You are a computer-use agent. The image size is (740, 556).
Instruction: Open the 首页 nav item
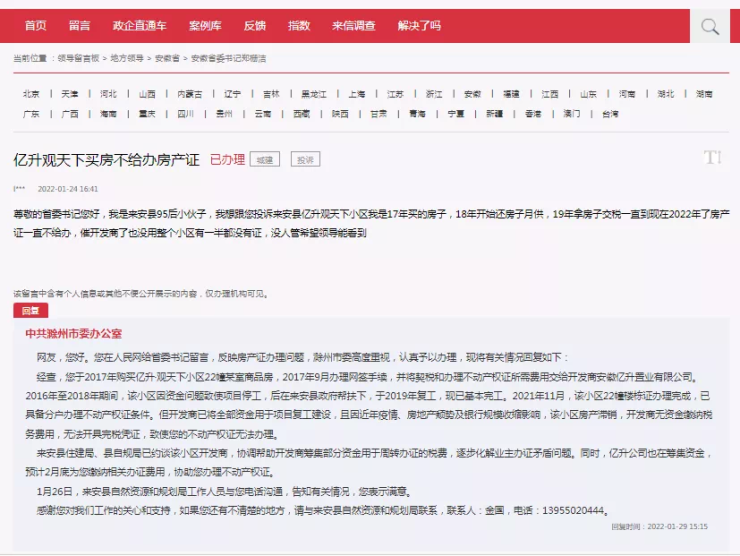[x=35, y=25]
